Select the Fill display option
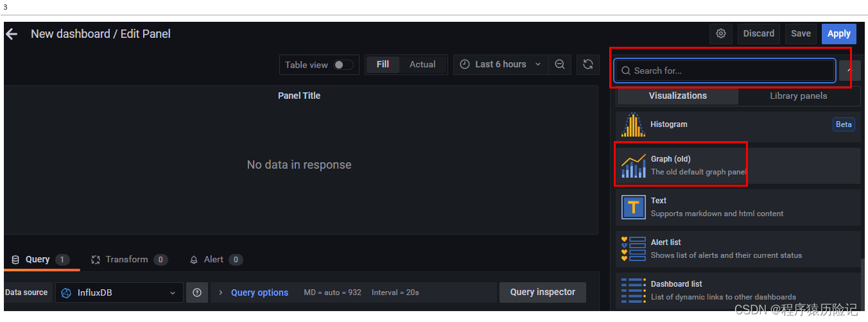Viewport: 868px width, 322px height. click(383, 64)
